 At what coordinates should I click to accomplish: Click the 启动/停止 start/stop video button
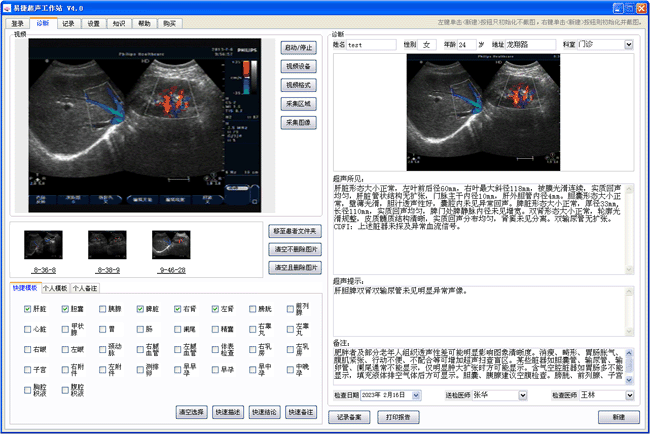coord(300,47)
